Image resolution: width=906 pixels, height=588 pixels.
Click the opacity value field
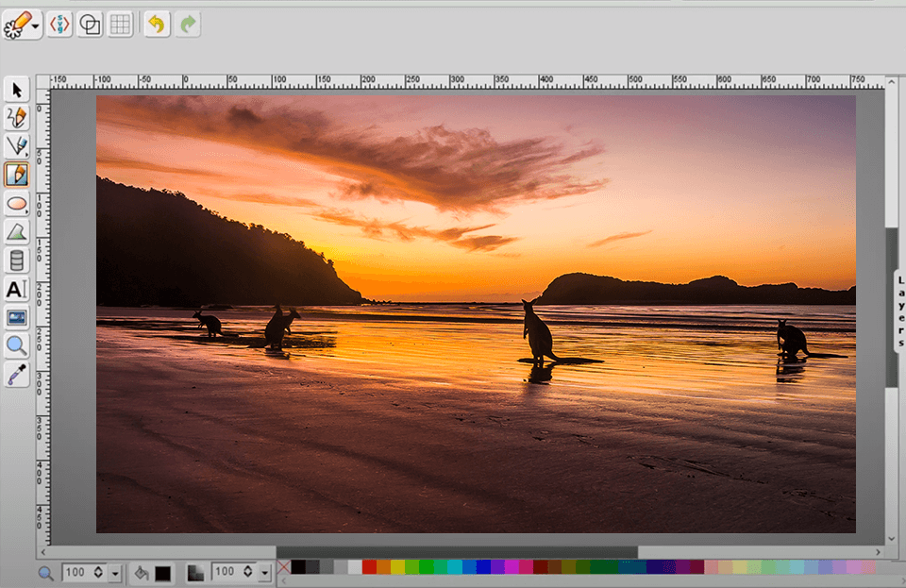point(225,572)
